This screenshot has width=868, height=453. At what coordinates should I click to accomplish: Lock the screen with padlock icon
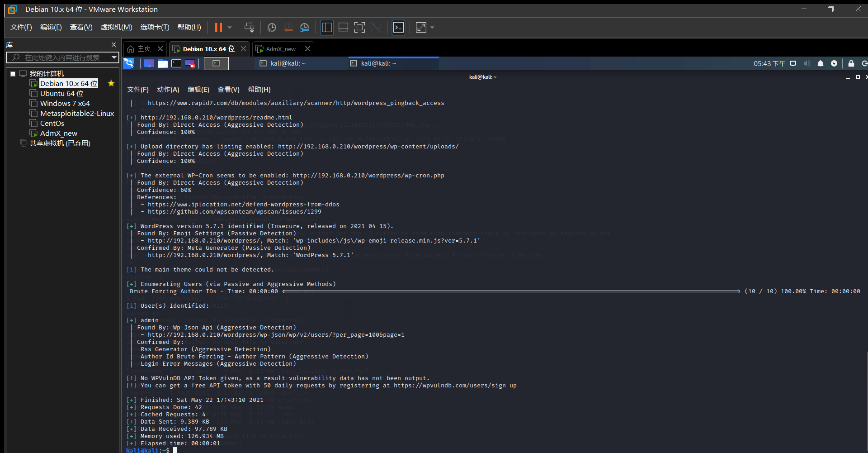[851, 63]
